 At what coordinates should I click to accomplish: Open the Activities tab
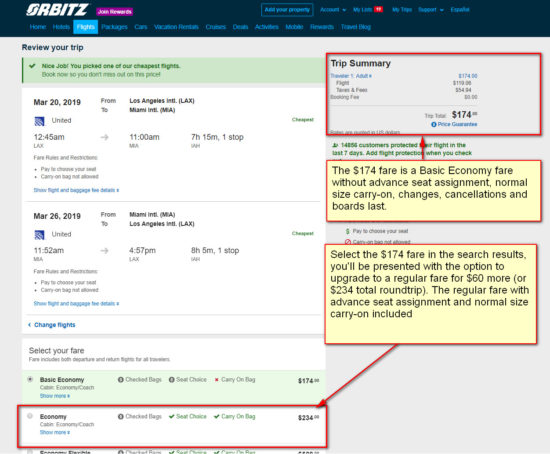click(267, 27)
